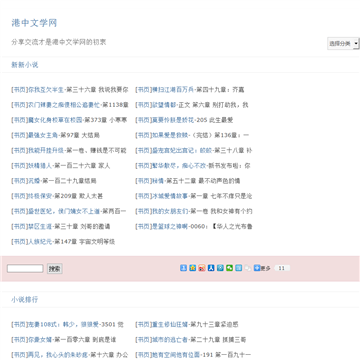Viewport: 360px width, 360px height.
Task: Open novel 横扫江湖百万兵
Action: coord(173,90)
